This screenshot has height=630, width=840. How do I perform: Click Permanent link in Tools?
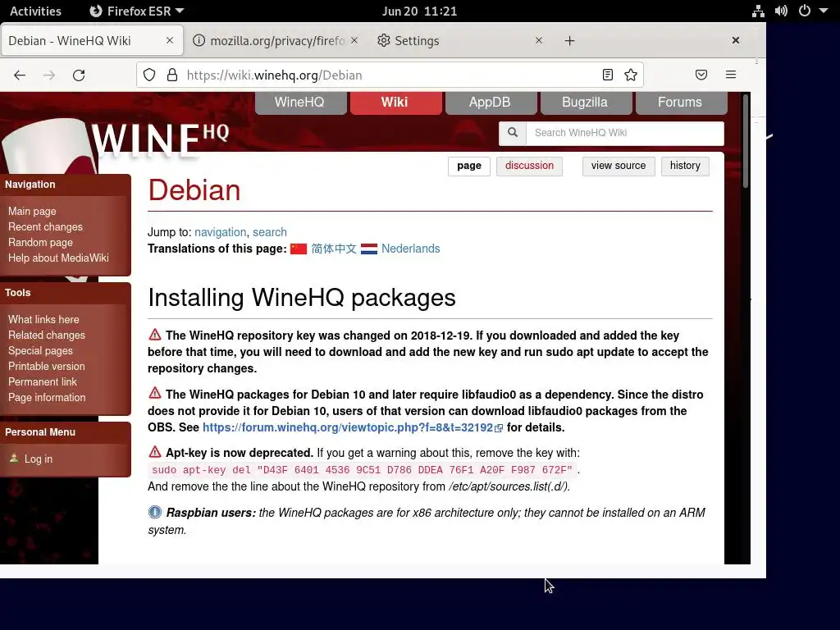43,381
